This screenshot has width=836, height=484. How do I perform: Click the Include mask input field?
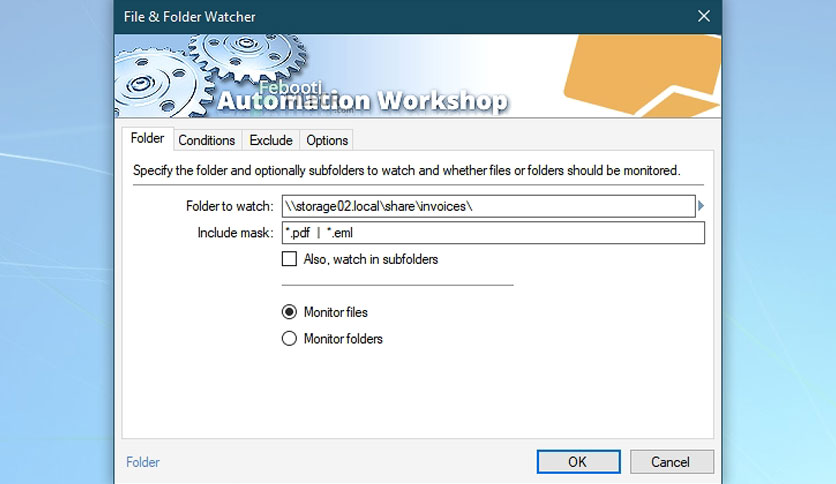click(493, 233)
